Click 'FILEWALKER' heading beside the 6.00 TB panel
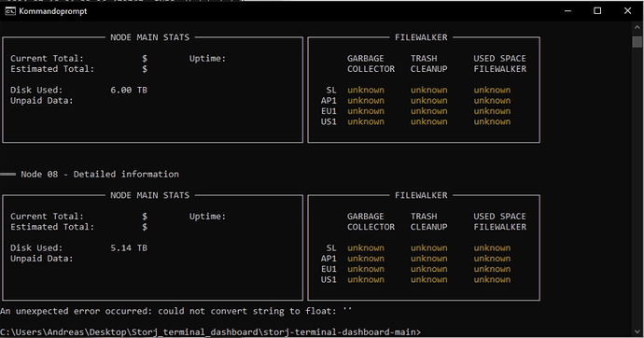 coord(421,37)
